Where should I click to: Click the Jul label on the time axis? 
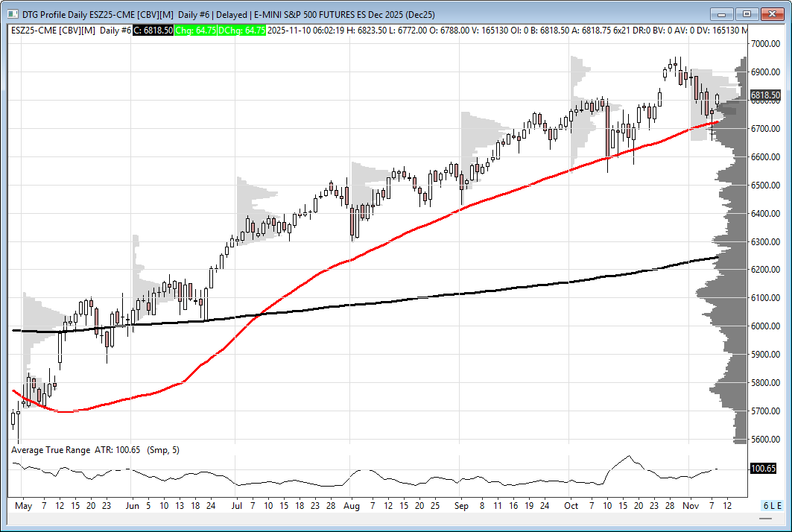(237, 506)
